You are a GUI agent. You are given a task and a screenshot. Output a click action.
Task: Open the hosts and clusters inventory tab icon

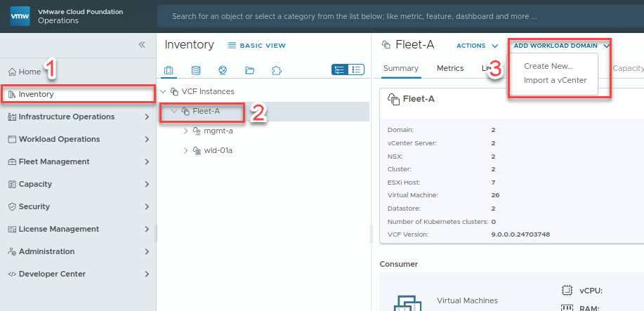point(169,70)
